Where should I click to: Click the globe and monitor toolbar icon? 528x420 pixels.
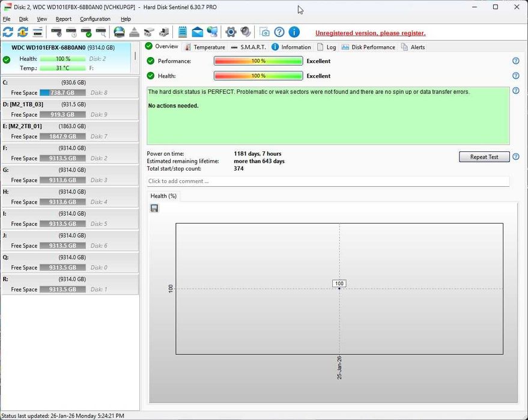coord(213,32)
